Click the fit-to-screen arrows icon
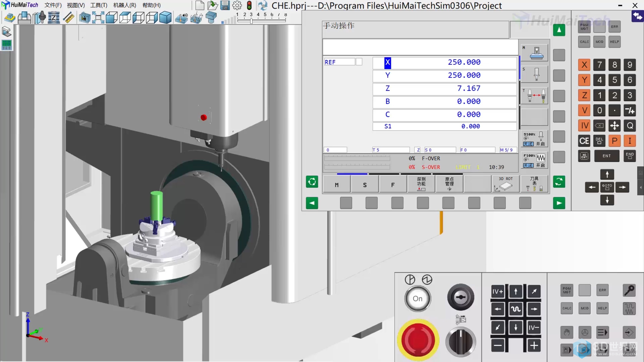The image size is (644, 362). pos(98,18)
